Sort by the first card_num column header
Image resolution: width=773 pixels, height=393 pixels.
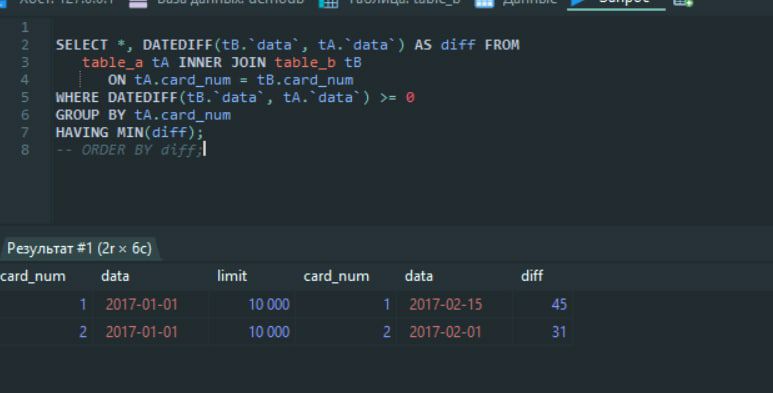coord(33,276)
